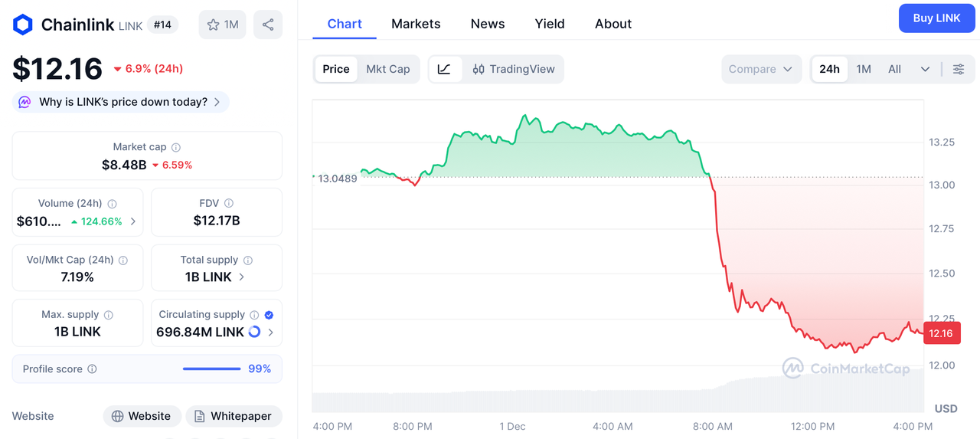980x439 pixels.
Task: Open the Website link button
Action: coord(142,416)
